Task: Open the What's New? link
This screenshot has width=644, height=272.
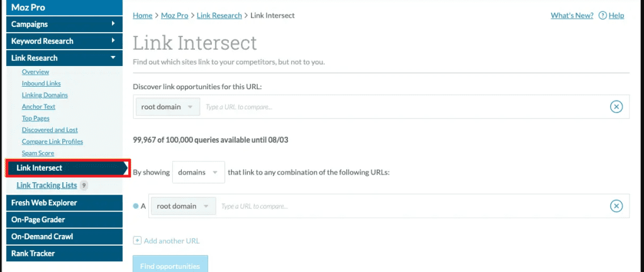Action: 572,16
